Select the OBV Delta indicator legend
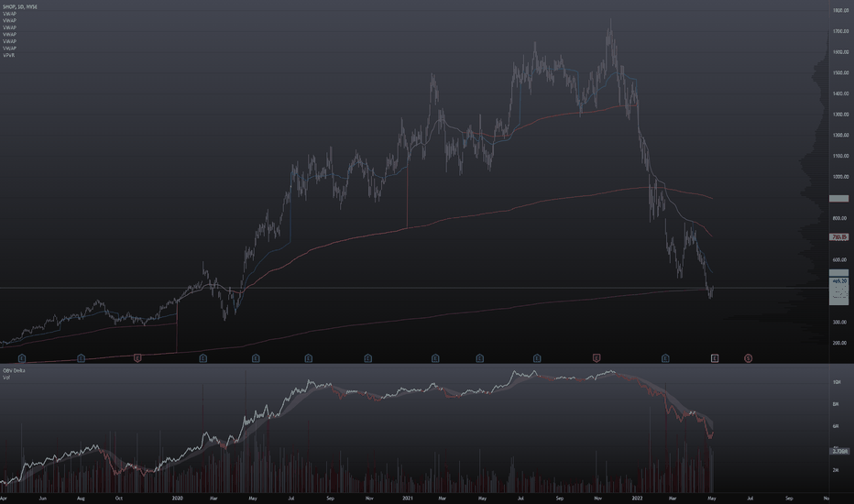 14,370
